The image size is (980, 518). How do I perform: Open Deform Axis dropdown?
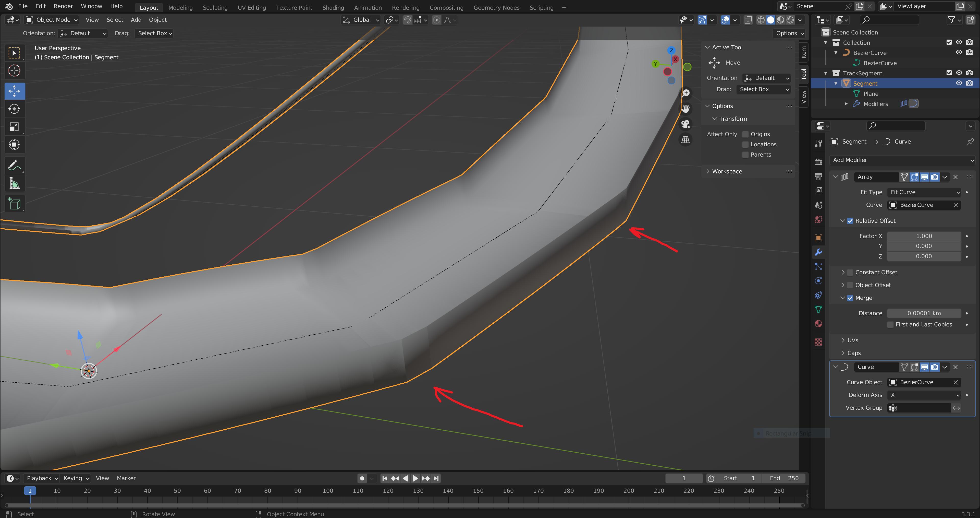pos(924,395)
